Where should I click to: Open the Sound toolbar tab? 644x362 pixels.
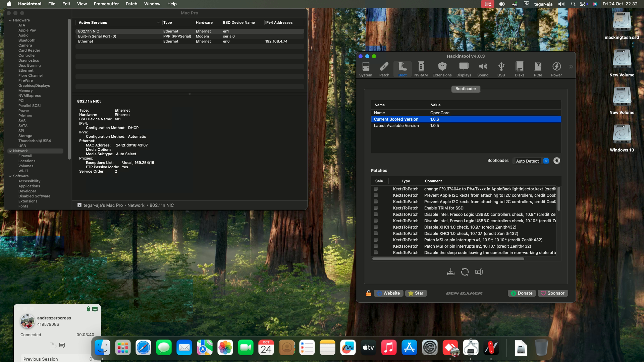pos(483,69)
